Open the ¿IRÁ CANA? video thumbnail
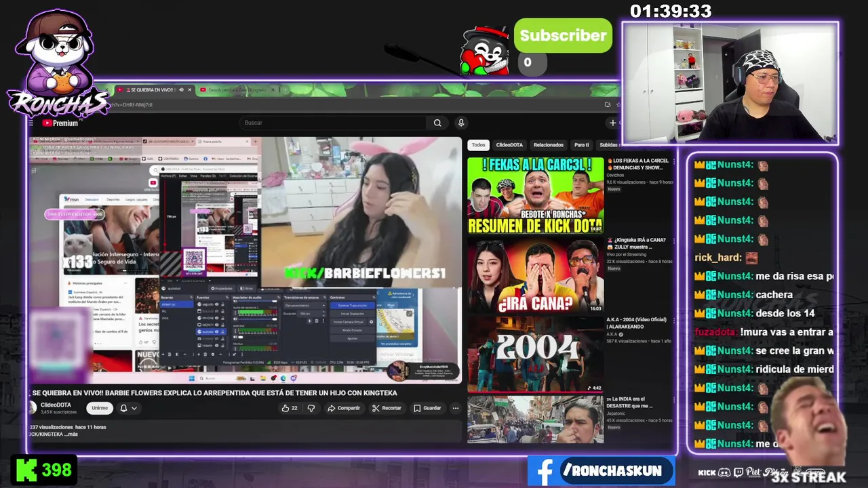 (535, 274)
